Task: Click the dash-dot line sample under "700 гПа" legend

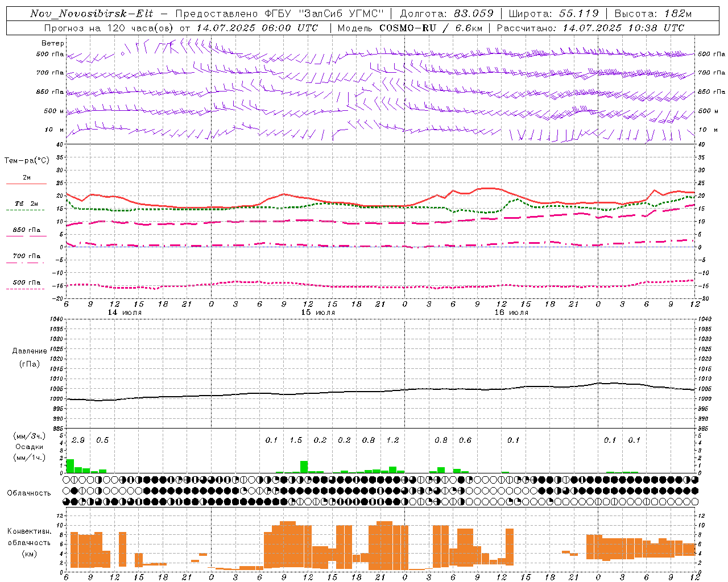Action: [x=26, y=263]
